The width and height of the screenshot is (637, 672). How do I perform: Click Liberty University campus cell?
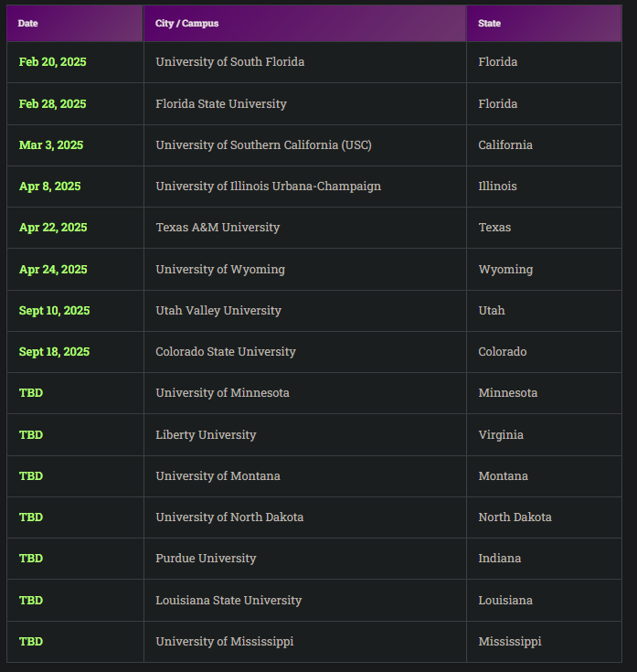206,434
